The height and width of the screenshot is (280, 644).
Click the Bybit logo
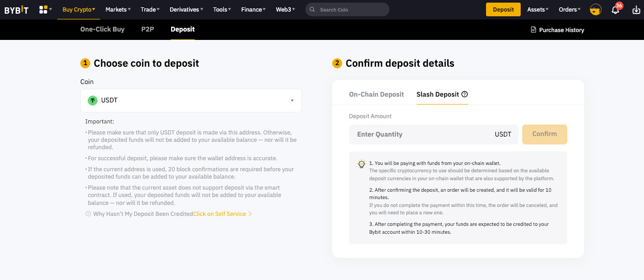coord(16,9)
